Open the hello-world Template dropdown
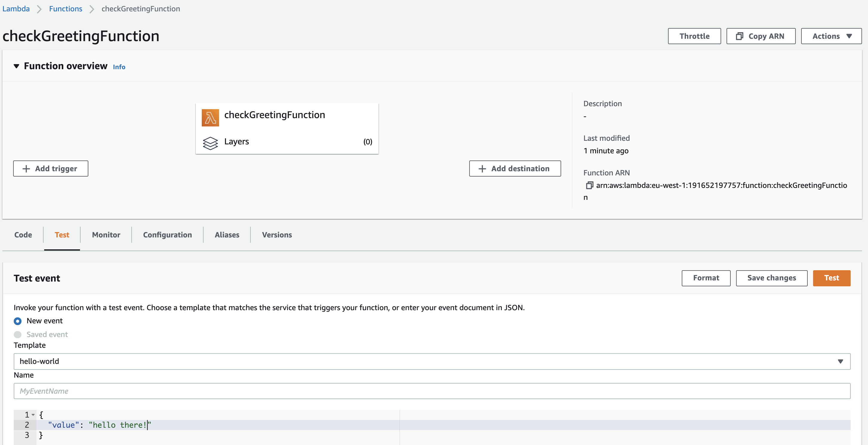 coord(432,361)
